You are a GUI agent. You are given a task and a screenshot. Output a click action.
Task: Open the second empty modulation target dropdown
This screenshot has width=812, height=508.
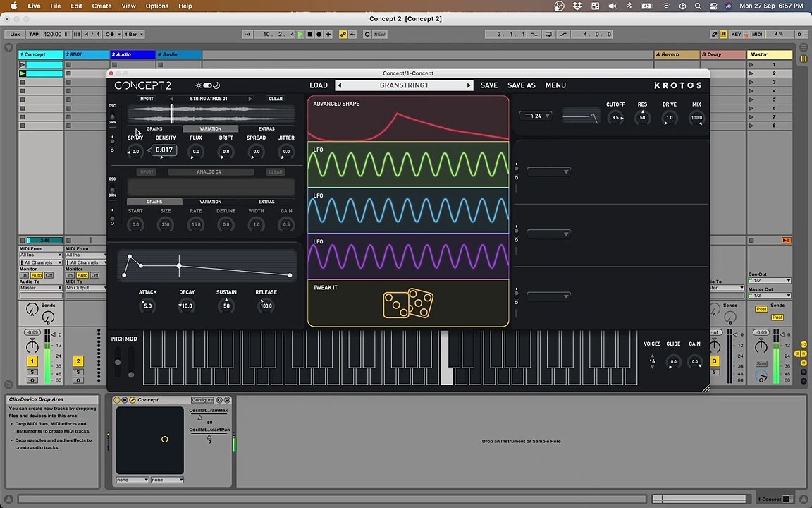[x=549, y=234]
